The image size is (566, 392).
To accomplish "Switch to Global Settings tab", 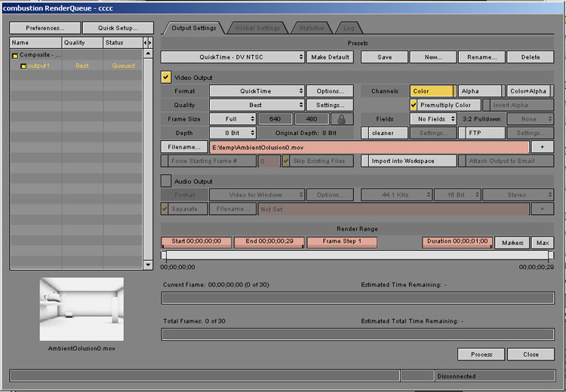I will (x=257, y=28).
